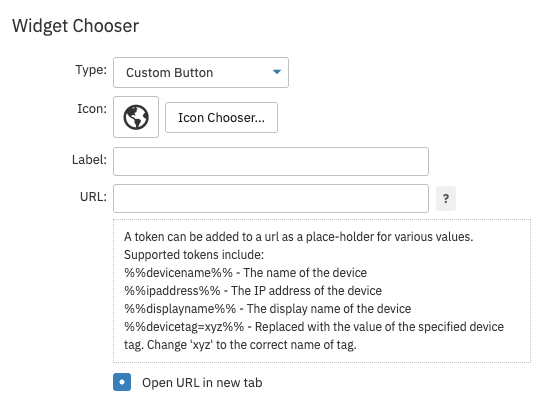Click the 'Open URL in new tab' label text
The image size is (544, 404).
(202, 382)
